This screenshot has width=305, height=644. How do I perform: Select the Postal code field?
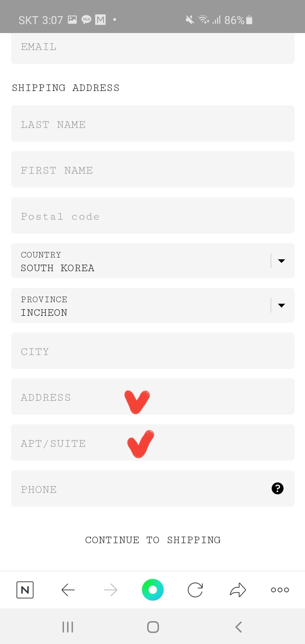coord(152,216)
